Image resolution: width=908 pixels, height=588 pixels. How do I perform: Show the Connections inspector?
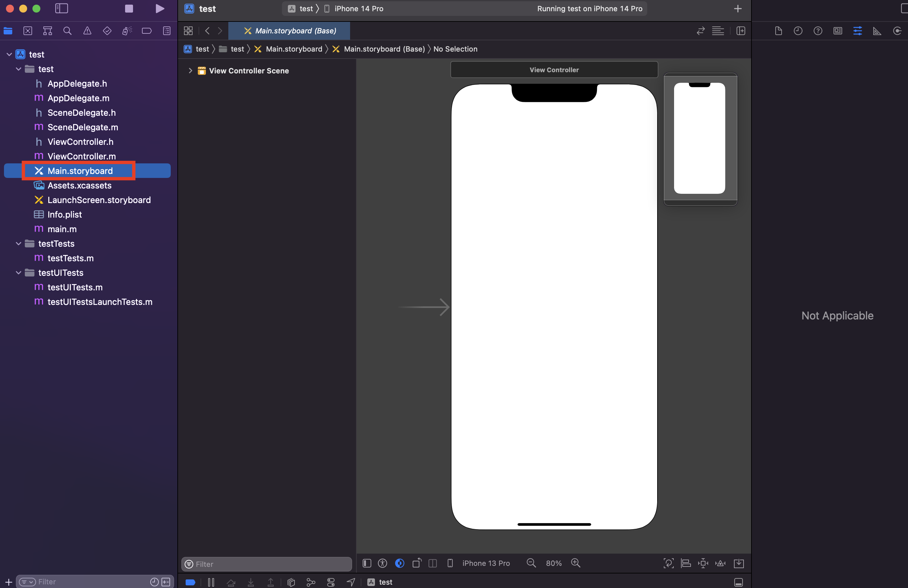[x=897, y=31]
